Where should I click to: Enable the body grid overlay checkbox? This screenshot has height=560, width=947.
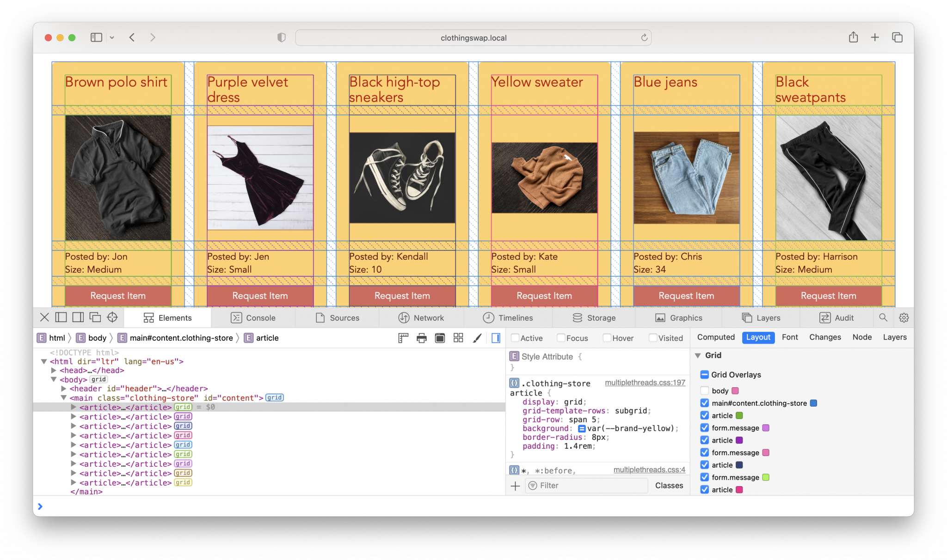(x=705, y=390)
